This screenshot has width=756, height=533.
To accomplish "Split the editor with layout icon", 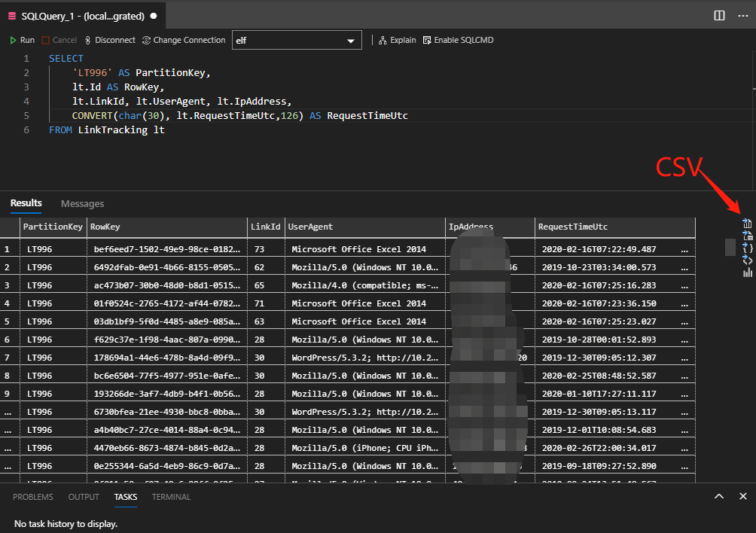I will (719, 15).
